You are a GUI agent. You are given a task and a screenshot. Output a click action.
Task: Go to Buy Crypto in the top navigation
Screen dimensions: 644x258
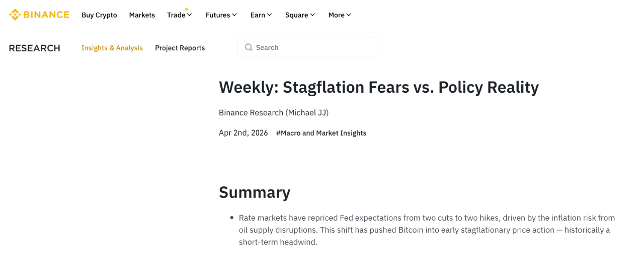point(99,15)
